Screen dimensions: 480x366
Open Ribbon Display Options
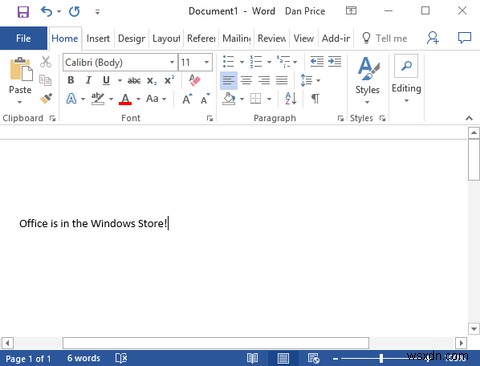point(351,11)
